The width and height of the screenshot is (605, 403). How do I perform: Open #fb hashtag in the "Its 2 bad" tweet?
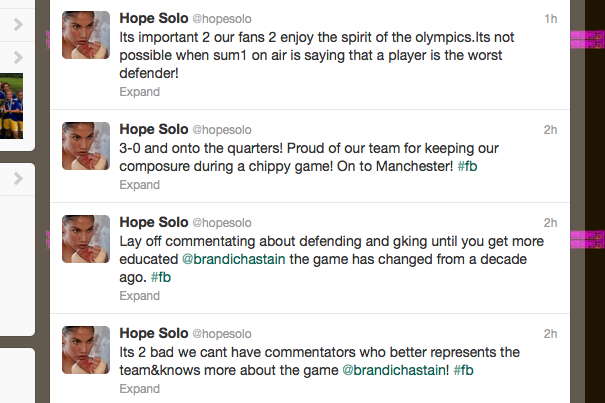pos(463,370)
